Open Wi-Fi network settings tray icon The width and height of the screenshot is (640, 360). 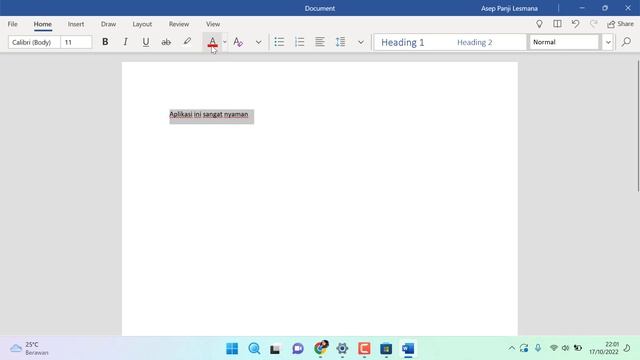pos(553,348)
